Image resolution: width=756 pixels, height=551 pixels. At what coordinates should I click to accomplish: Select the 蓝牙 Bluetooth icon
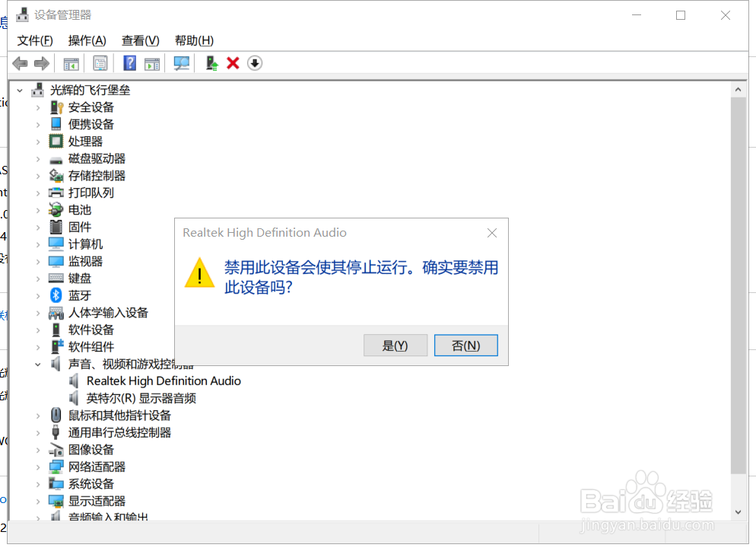coord(56,295)
